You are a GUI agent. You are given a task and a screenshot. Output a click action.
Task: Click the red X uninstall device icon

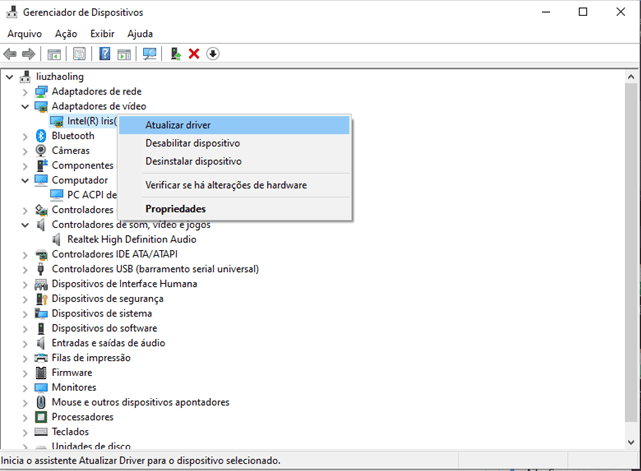(194, 54)
